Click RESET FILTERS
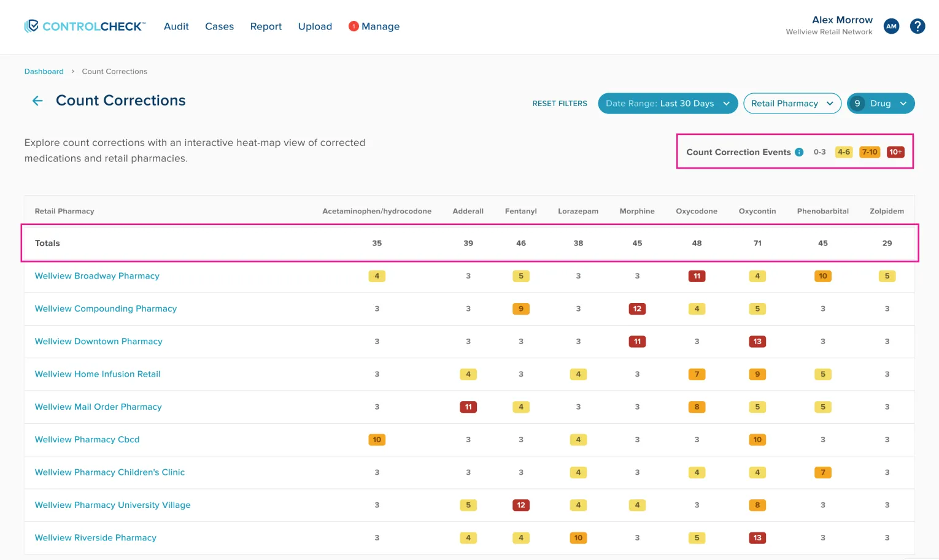Image resolution: width=939 pixels, height=560 pixels. pyautogui.click(x=560, y=104)
